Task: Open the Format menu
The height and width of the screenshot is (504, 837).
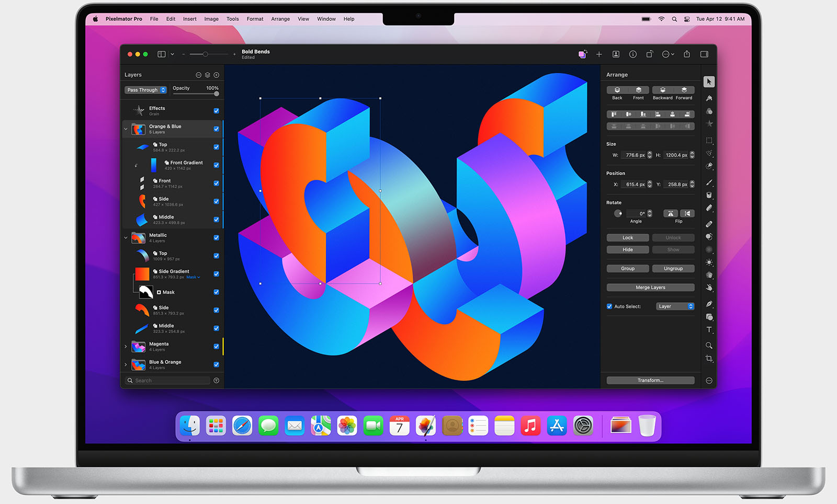Action: [255, 19]
